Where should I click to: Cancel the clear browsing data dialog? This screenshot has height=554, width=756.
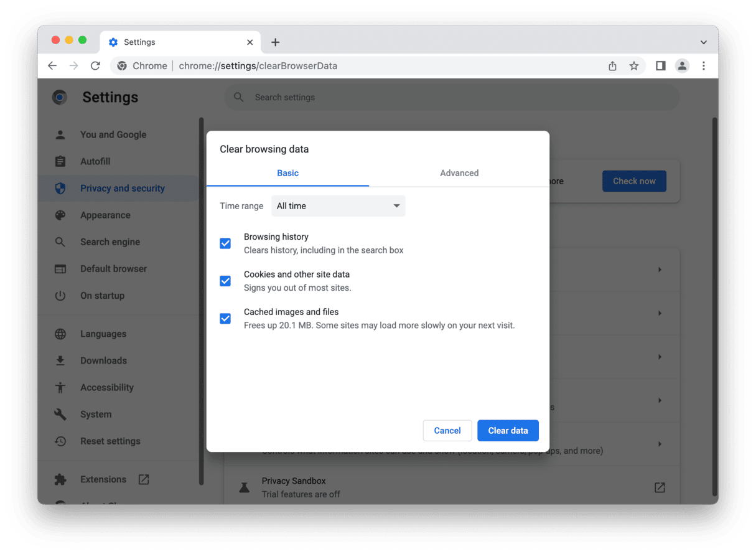point(447,430)
